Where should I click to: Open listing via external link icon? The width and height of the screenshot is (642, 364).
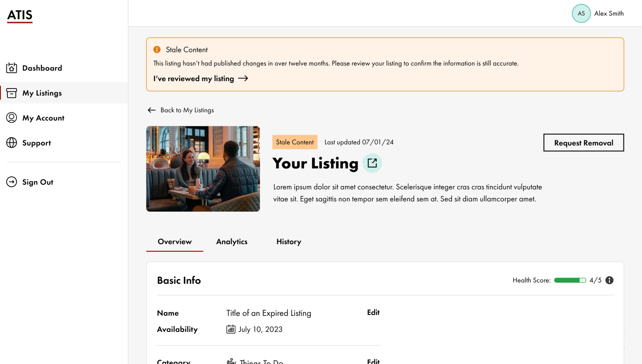click(x=372, y=163)
